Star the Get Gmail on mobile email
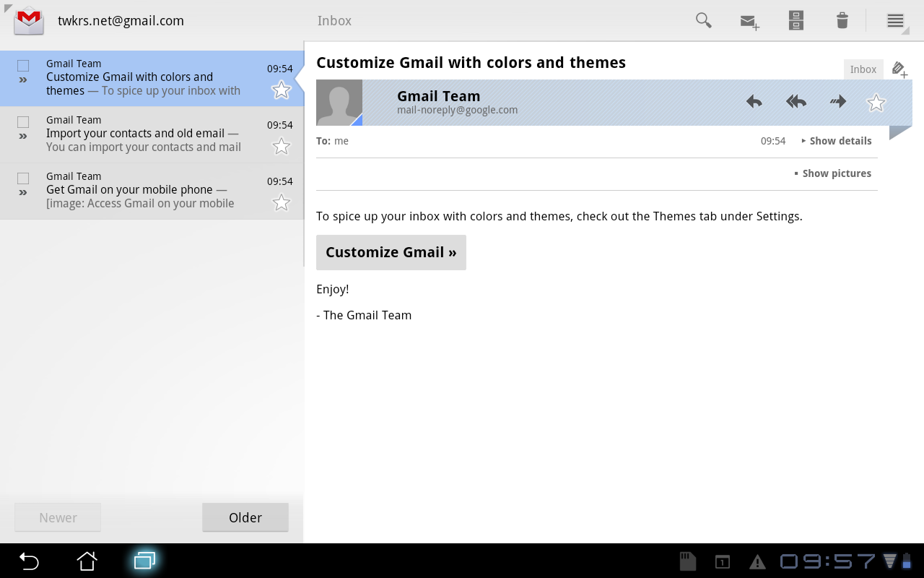The width and height of the screenshot is (924, 578). click(282, 202)
